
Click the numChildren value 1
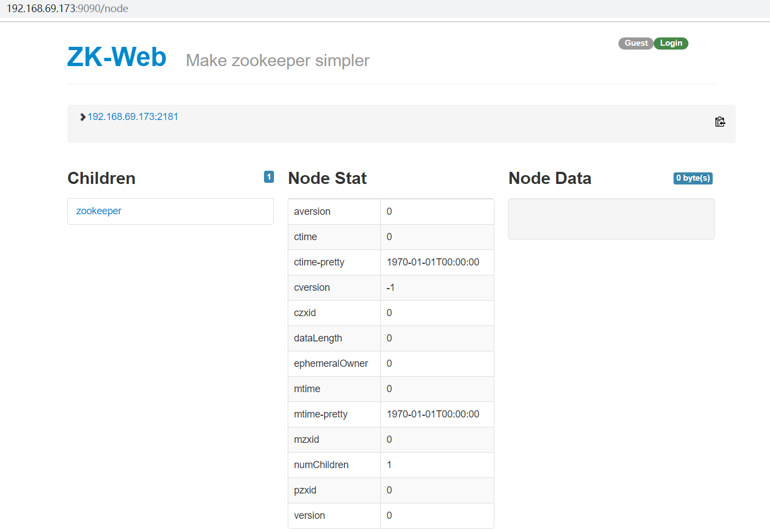pyautogui.click(x=389, y=465)
